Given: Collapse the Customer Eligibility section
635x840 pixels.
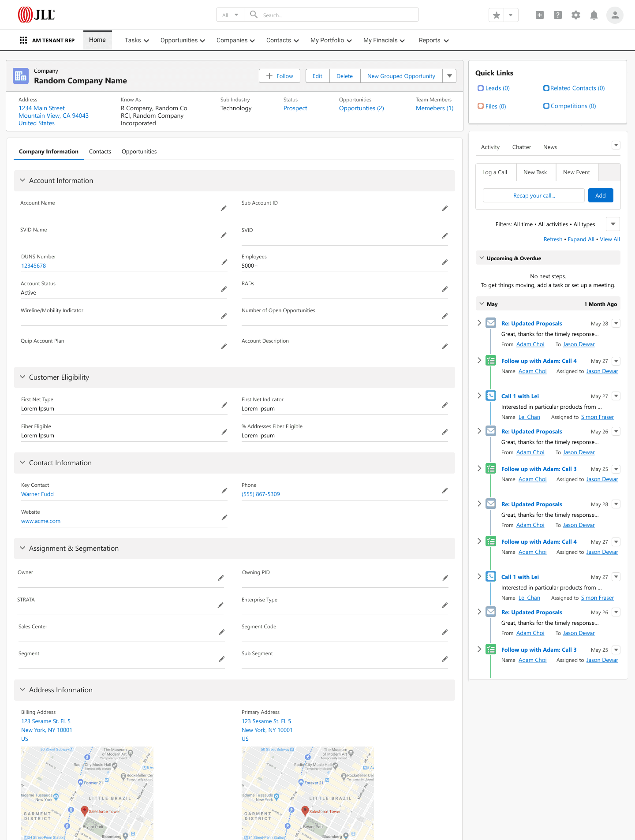Looking at the screenshot, I should (x=22, y=377).
